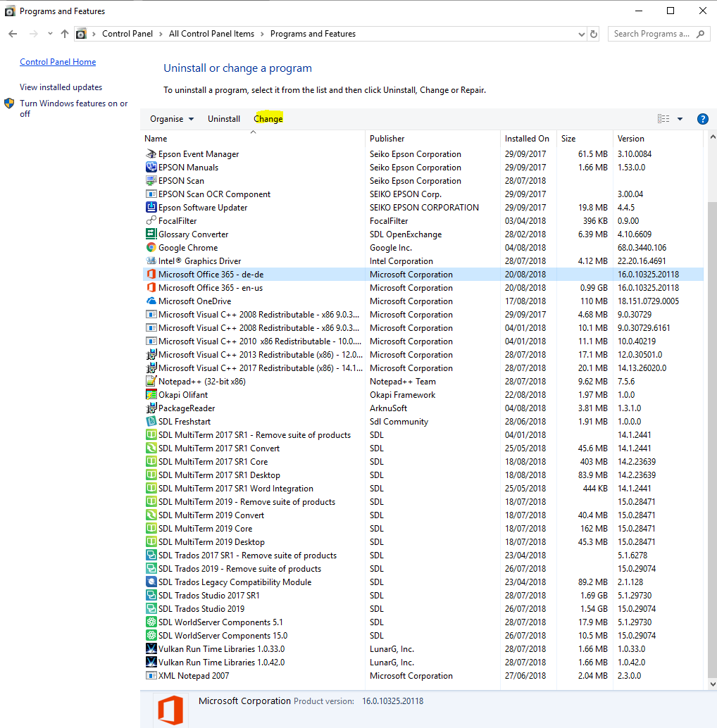The height and width of the screenshot is (728, 717).
Task: Sort by the Publisher column header
Action: point(432,139)
